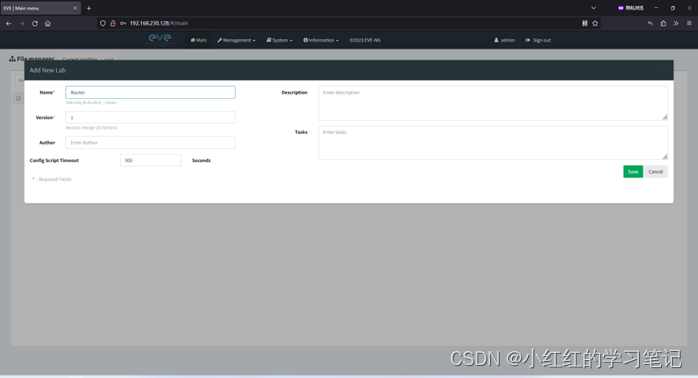Click the Version input field
The image size is (698, 378).
coord(150,117)
